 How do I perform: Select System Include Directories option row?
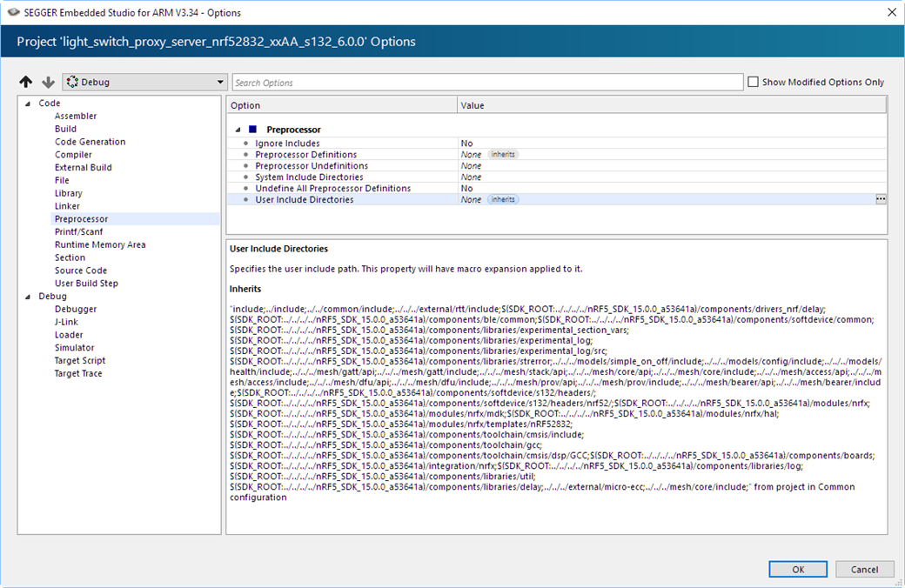556,177
